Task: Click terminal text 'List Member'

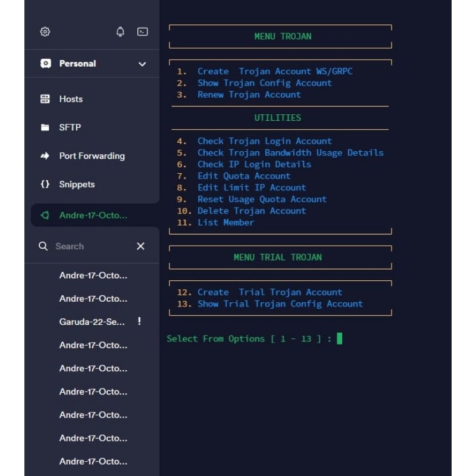Action: tap(226, 223)
